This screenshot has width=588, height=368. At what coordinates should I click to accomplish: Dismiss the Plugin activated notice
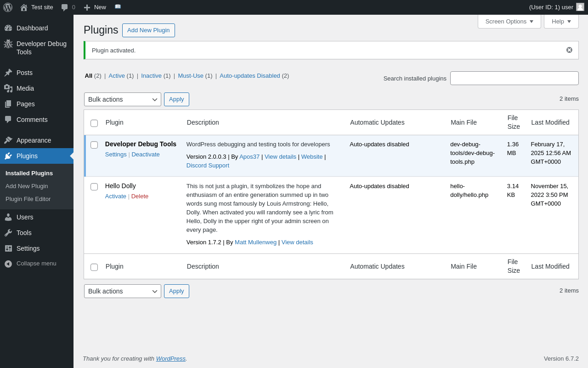569,50
